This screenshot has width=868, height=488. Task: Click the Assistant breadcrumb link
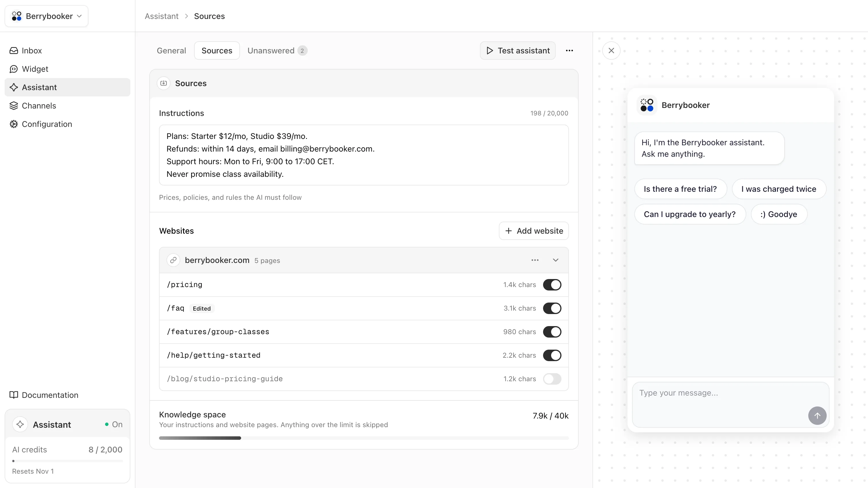click(162, 16)
